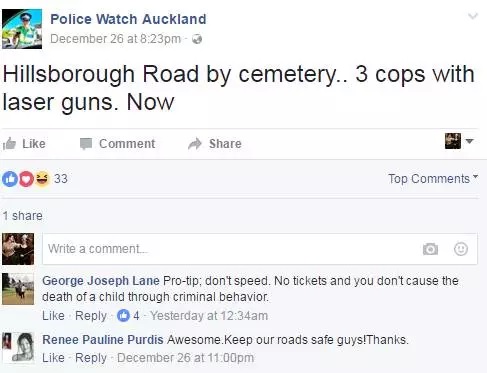Click the thumbs-up Like icon under post
The image size is (487, 373).
(x=9, y=144)
